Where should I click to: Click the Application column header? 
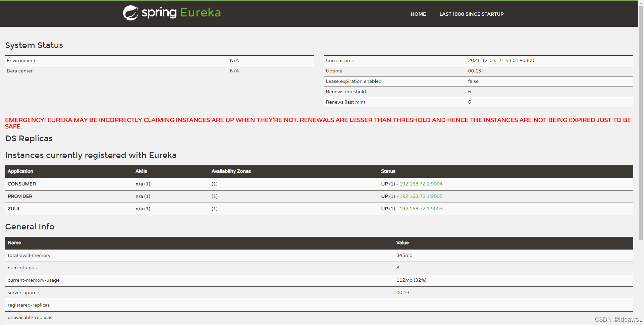tap(20, 171)
